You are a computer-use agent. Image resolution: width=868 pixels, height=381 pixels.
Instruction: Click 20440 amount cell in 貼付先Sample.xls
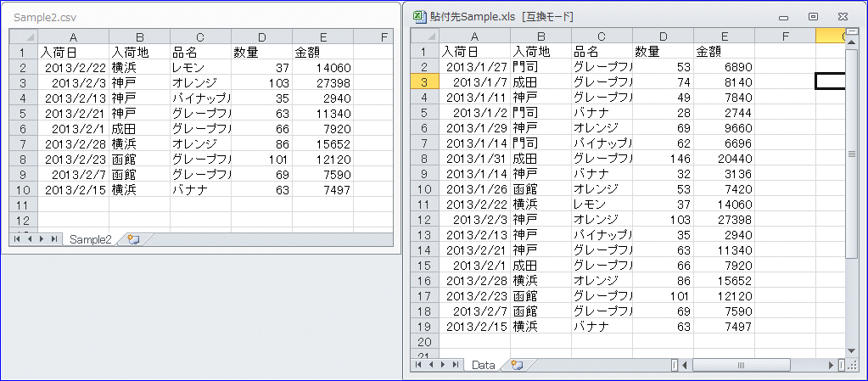(724, 159)
